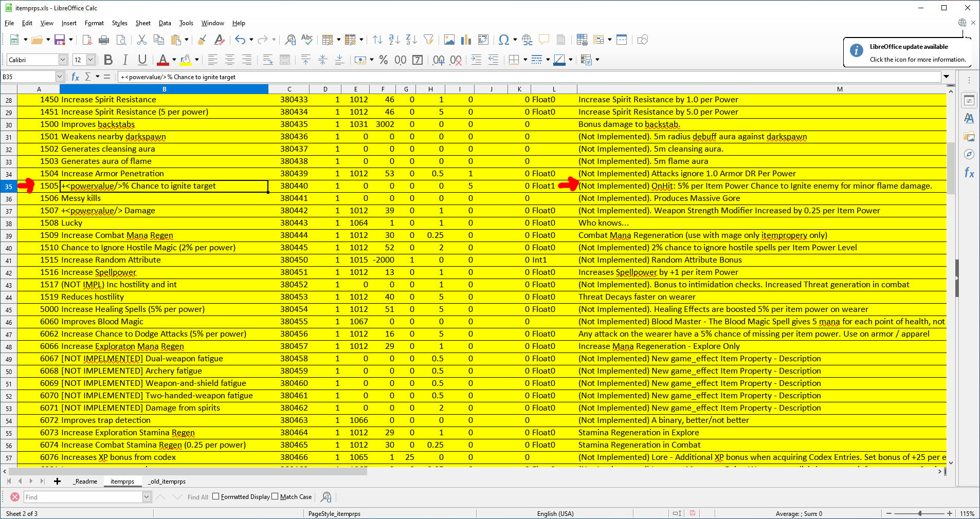The width and height of the screenshot is (980, 519).
Task: Toggle Align Top vertical alignment
Action: (305, 60)
